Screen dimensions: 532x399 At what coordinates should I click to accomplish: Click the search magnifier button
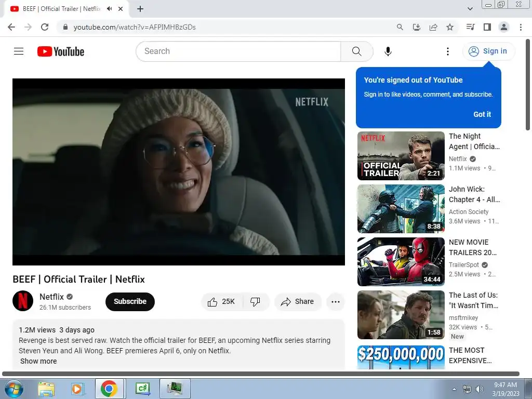coord(356,51)
